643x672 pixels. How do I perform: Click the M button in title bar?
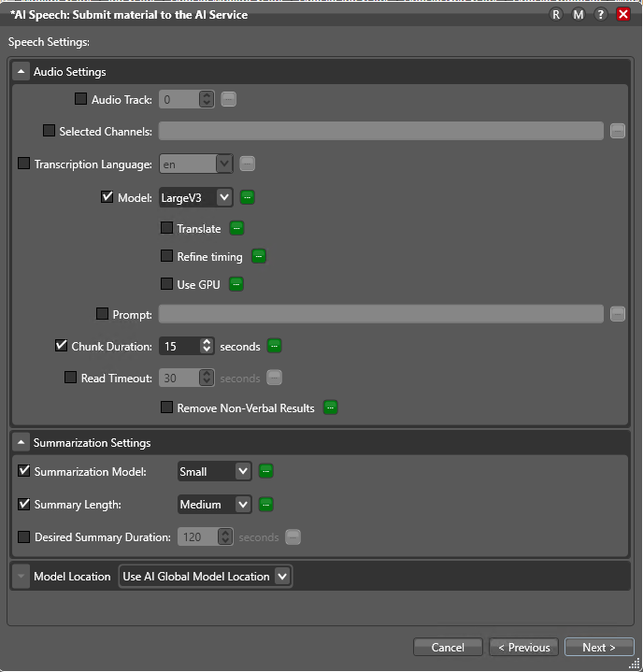pos(579,15)
